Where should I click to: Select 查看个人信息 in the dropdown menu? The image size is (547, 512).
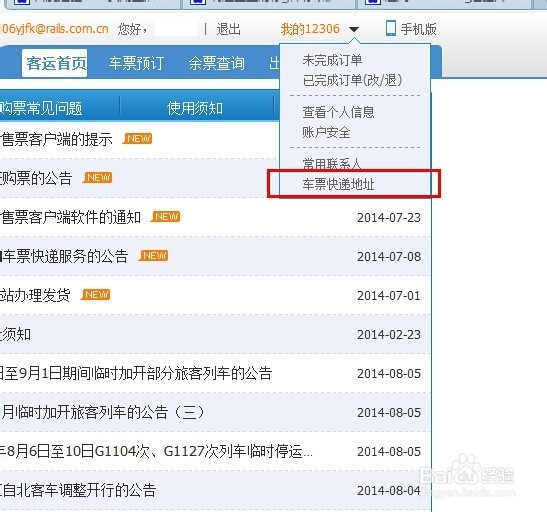click(338, 112)
